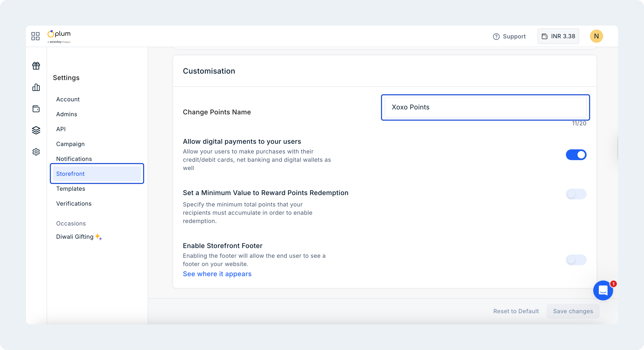This screenshot has width=644, height=350.
Task: Open the gift rewards sidebar icon
Action: [x=36, y=66]
